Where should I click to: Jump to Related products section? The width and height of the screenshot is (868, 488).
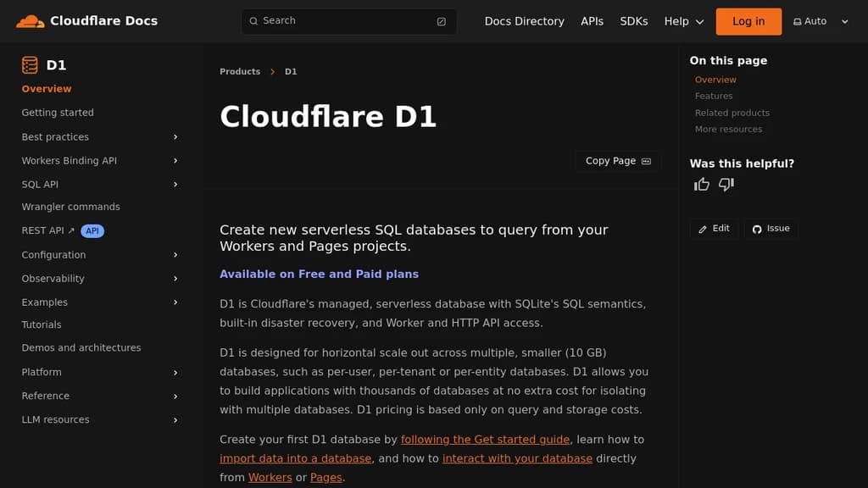pyautogui.click(x=732, y=113)
